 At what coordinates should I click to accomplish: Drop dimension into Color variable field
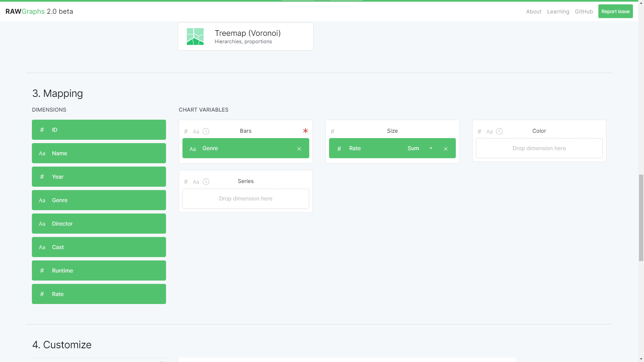click(x=539, y=147)
